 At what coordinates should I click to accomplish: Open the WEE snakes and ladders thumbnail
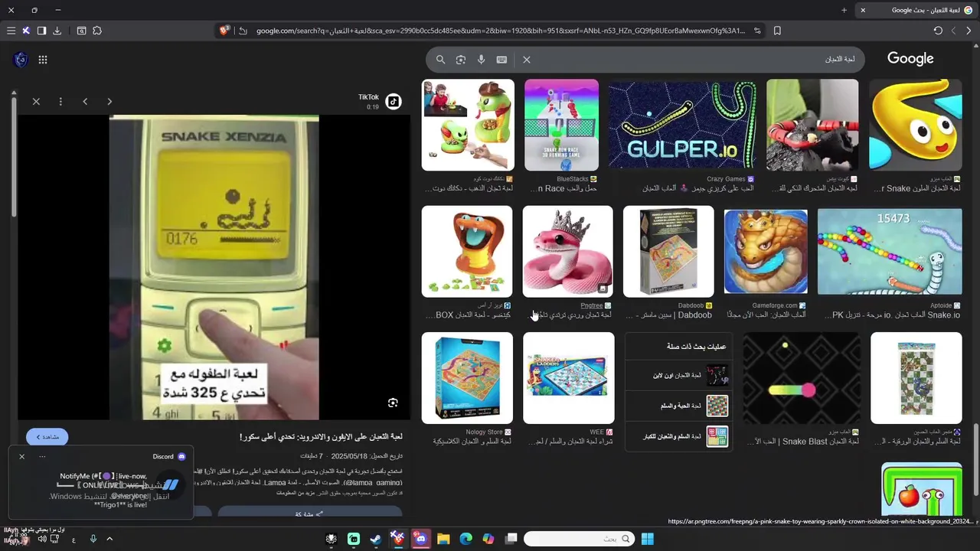click(x=568, y=378)
